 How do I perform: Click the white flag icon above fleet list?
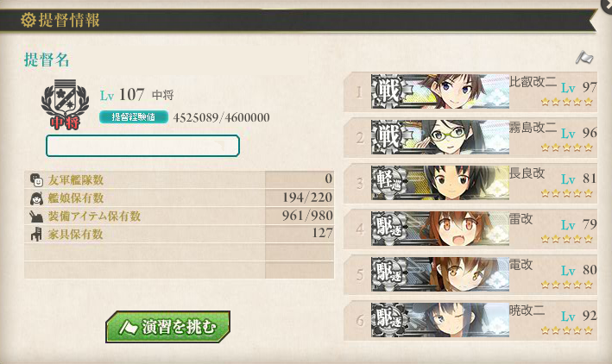(584, 58)
